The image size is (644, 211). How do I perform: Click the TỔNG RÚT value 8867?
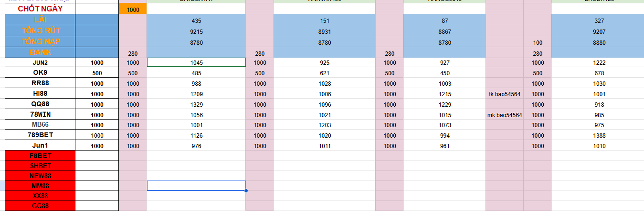[444, 31]
